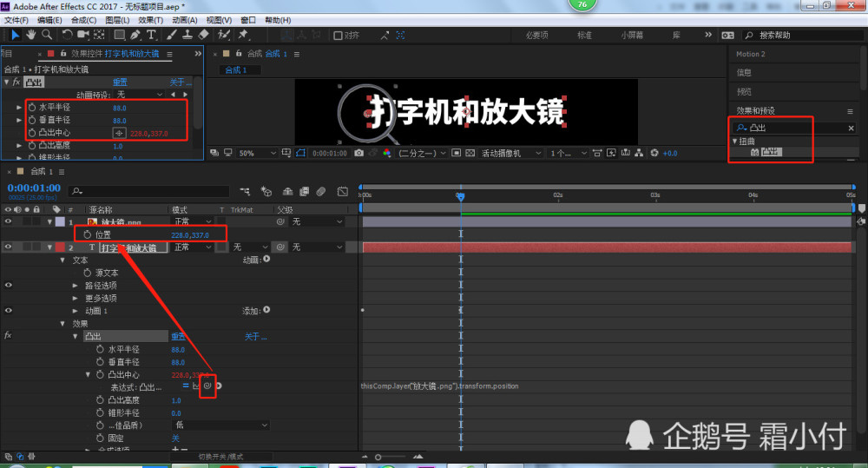Open the 动画预设 dropdown
The image size is (868, 468).
(139, 95)
